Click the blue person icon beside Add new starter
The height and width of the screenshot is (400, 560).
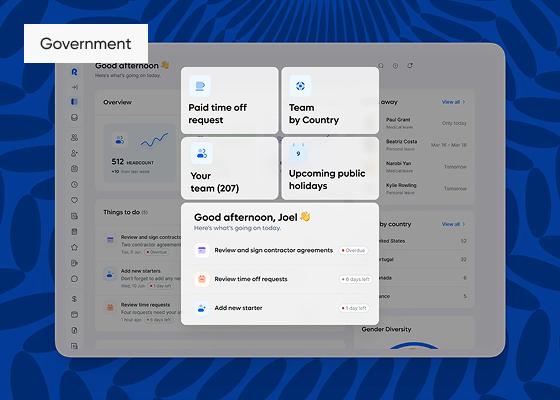(x=202, y=308)
